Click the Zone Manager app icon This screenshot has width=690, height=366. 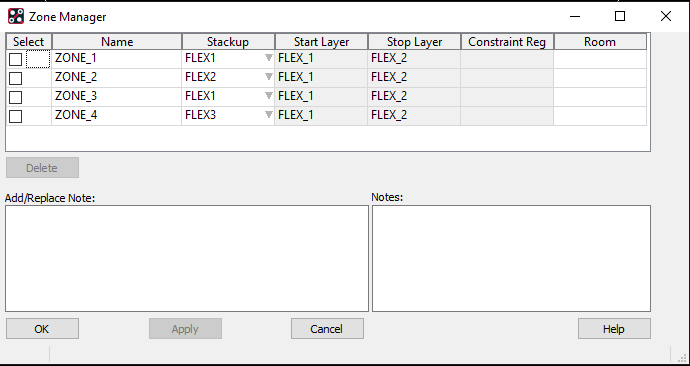click(x=16, y=16)
